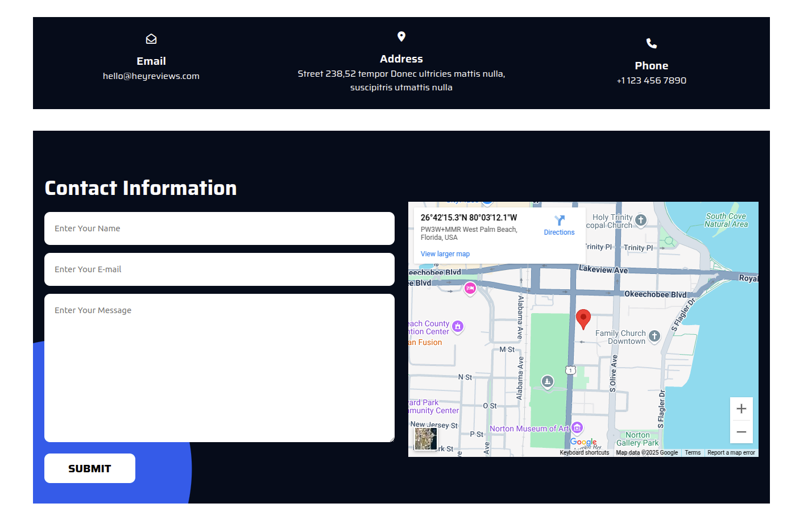Click the Directions arrow icon on the map
The width and height of the screenshot is (812, 520).
[560, 221]
